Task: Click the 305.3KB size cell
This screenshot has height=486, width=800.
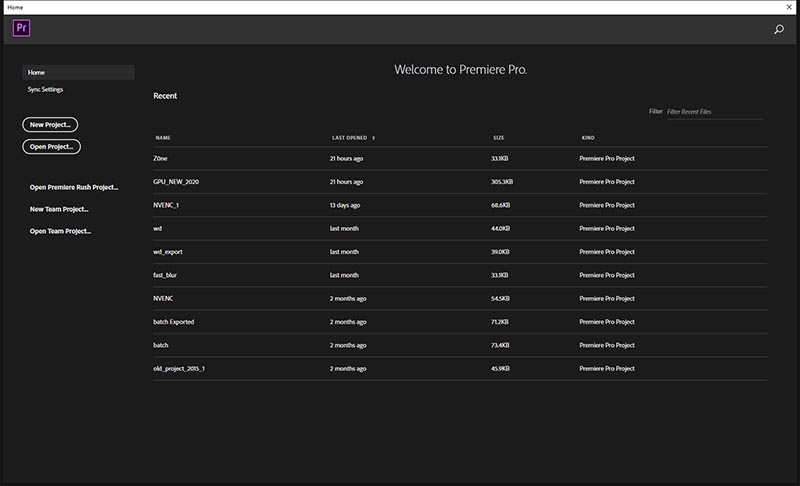Action: pyautogui.click(x=502, y=182)
